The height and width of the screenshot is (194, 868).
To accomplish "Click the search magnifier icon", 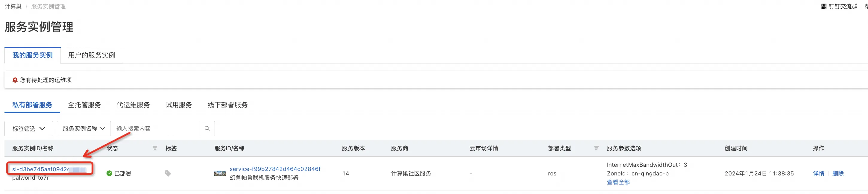I will pos(207,128).
